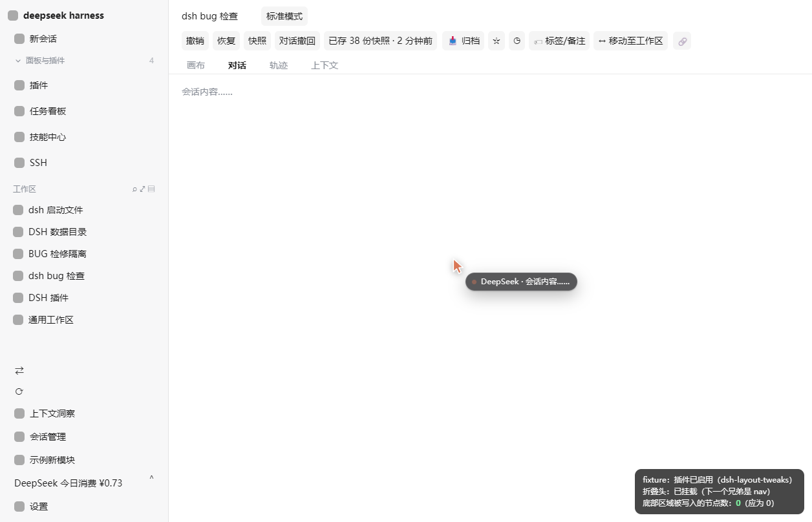
Task: Click the icon next to deepseek harness
Action: [13, 16]
